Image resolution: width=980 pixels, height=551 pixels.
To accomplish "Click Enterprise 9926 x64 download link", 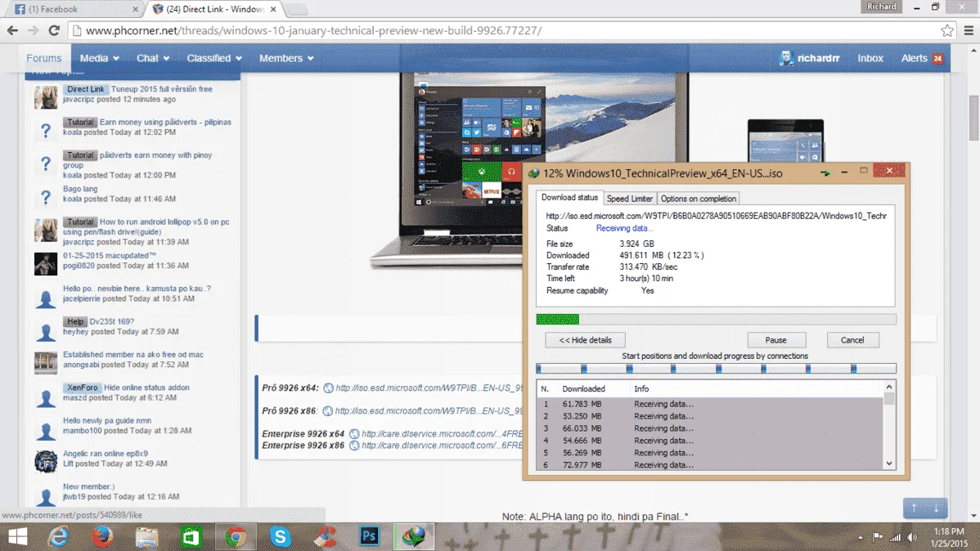I will click(442, 433).
